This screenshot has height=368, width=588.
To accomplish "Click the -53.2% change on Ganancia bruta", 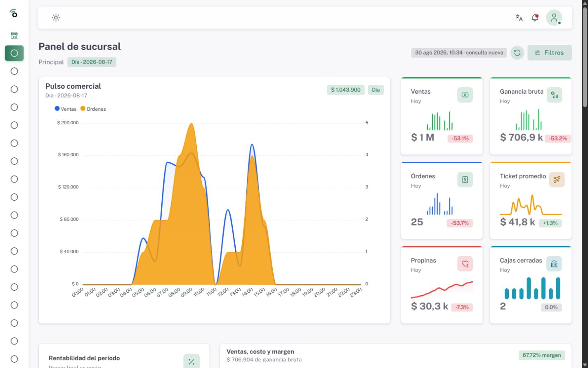I will (x=558, y=138).
